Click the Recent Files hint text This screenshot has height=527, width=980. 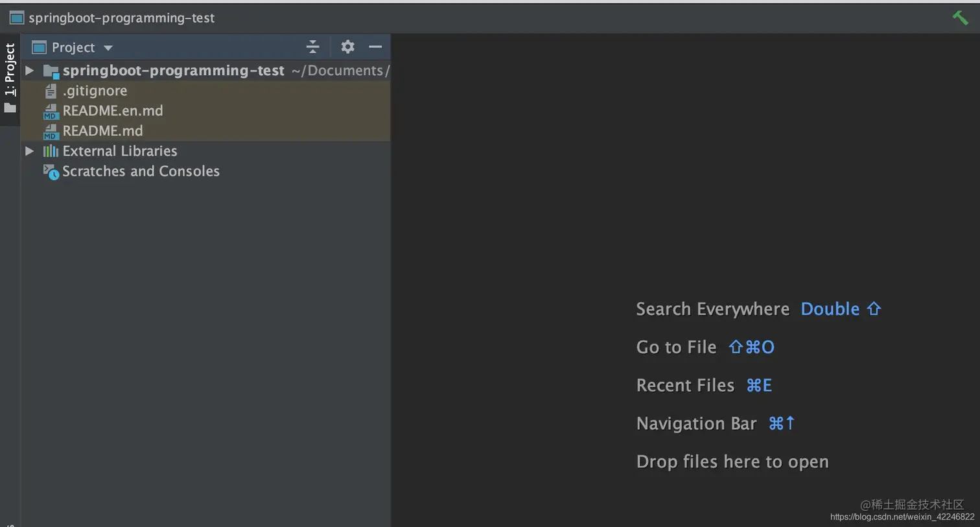[685, 385]
